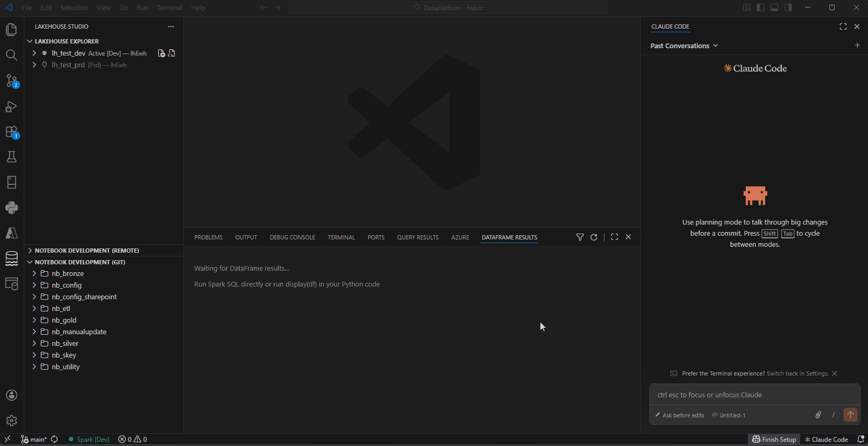This screenshot has width=868, height=446.
Task: Attach a file in Claude Code input
Action: click(x=818, y=415)
